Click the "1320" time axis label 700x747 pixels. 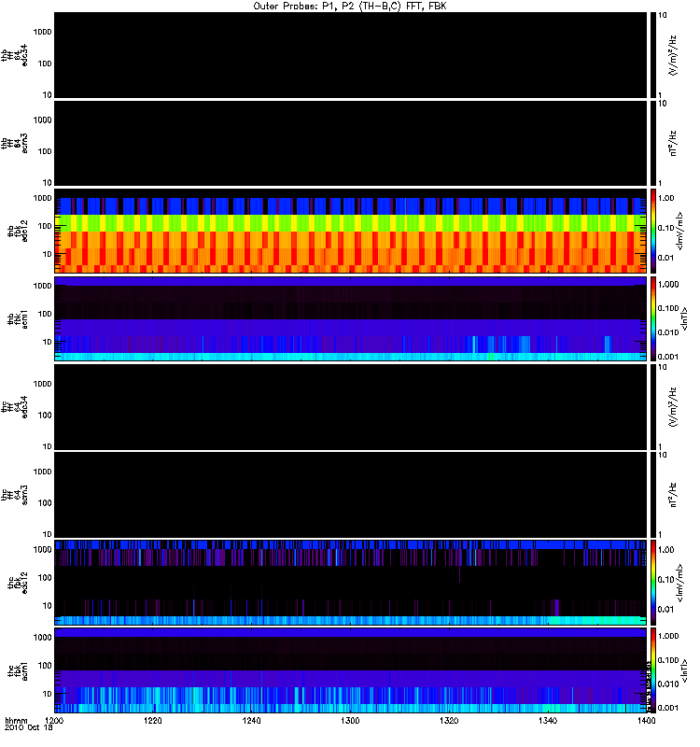(x=449, y=720)
